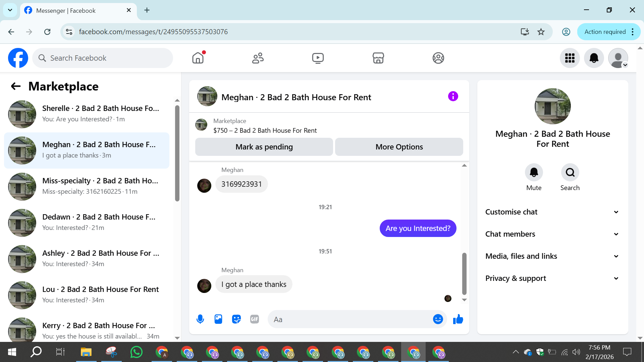
Task: Expand the Chat members section
Action: coord(552,234)
